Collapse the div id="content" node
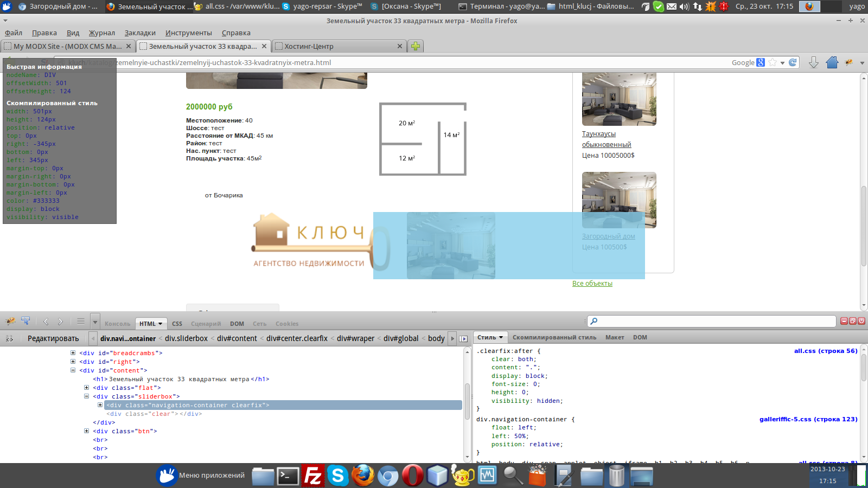Screen dimensions: 868x488 73,370
